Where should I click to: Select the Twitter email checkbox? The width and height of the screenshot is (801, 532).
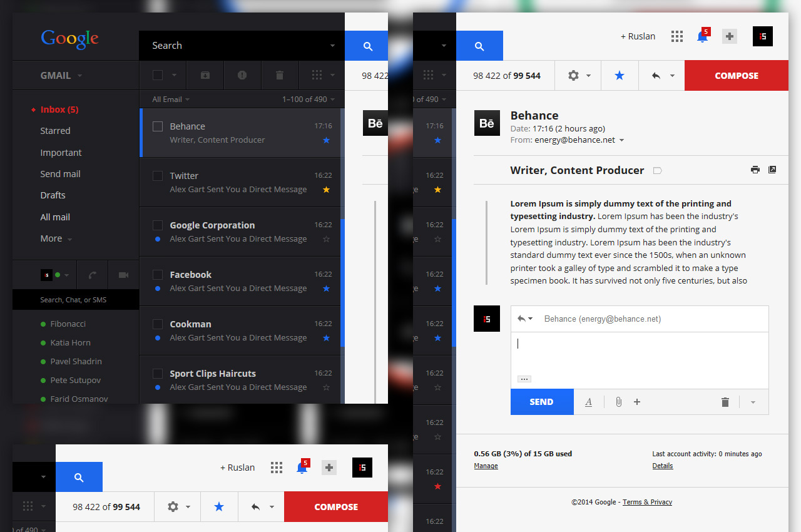158,176
